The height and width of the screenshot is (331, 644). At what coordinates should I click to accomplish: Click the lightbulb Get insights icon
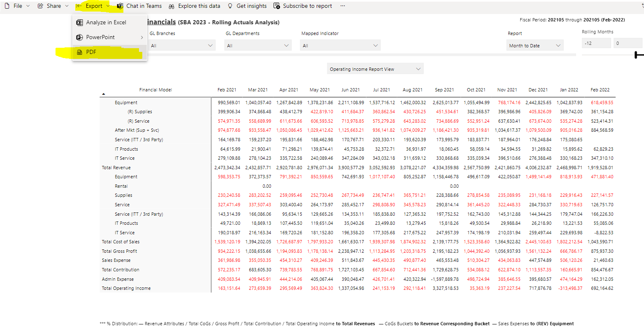230,6
